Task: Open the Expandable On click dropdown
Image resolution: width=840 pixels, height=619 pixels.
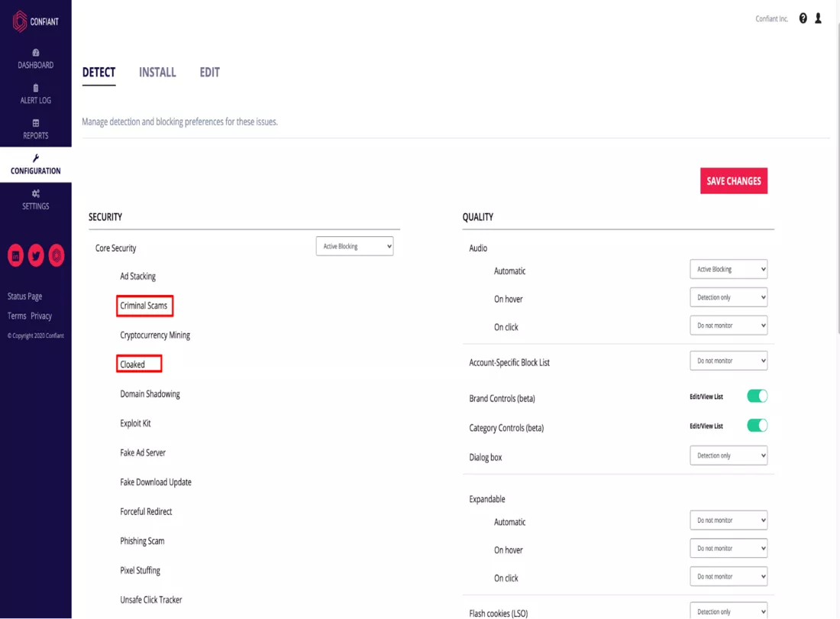Action: click(x=729, y=577)
